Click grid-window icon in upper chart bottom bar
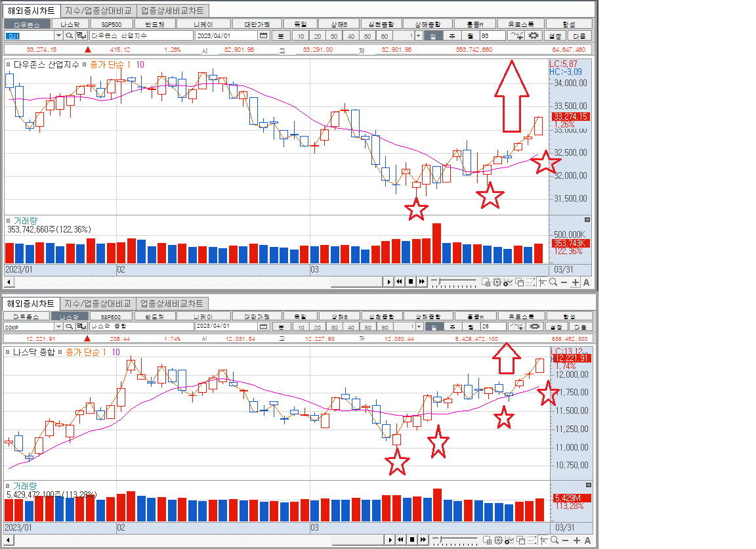The width and height of the screenshot is (756, 549). point(486,282)
